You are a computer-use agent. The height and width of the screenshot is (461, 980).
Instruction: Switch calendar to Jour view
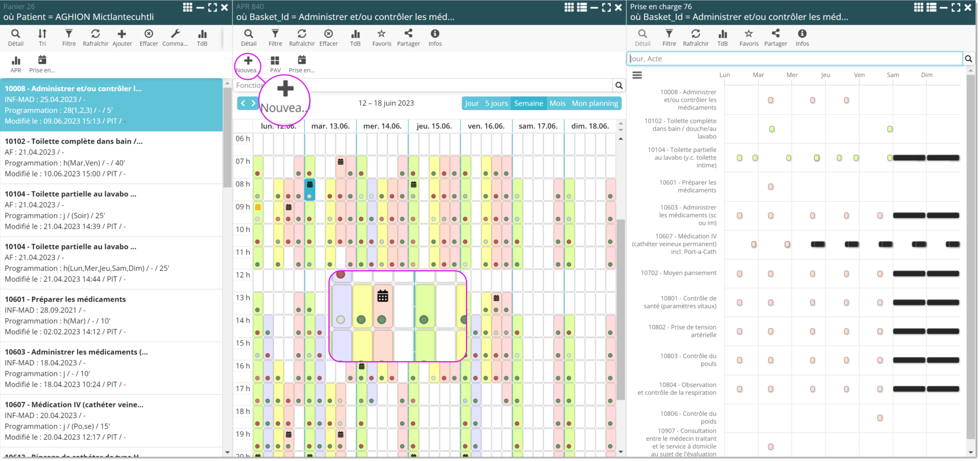472,104
